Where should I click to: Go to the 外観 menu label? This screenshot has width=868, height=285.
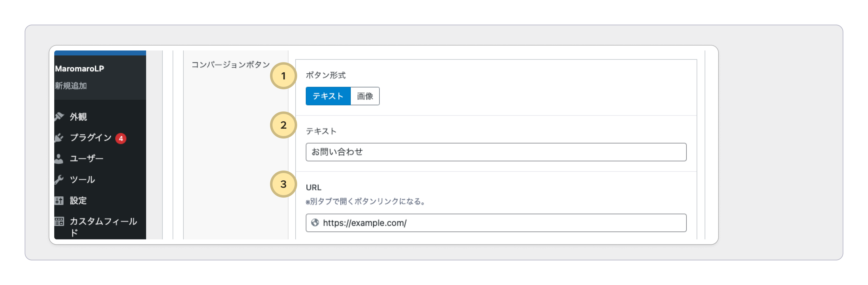[79, 117]
